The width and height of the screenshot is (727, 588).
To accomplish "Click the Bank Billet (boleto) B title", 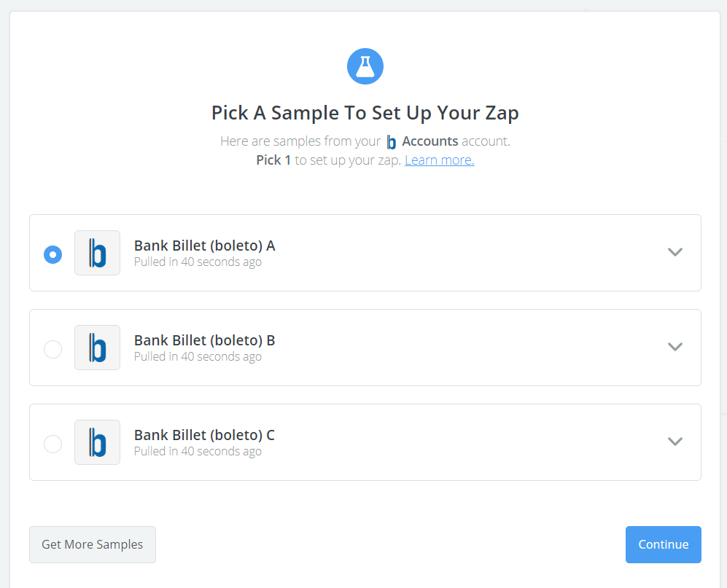I will tap(204, 340).
